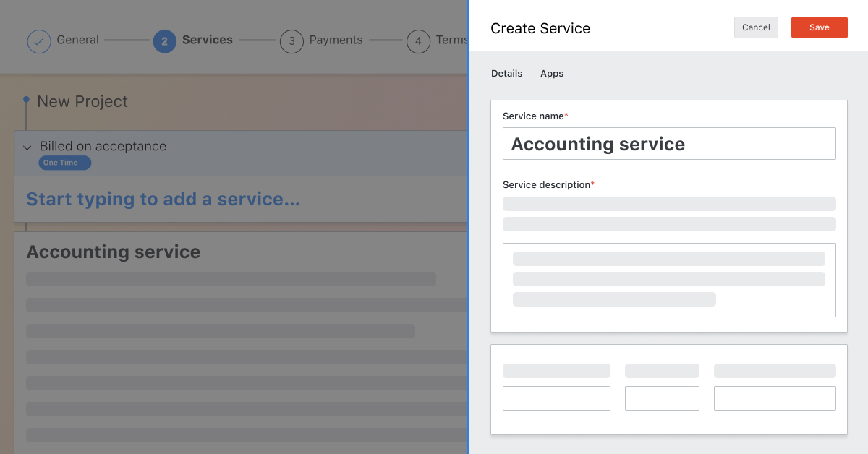Switch to the Apps tab

pos(551,74)
